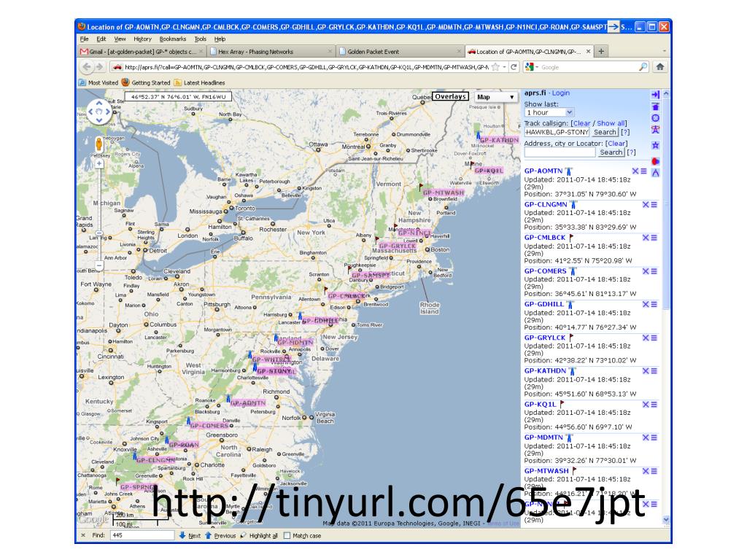Click the red antenna station icon in sidebar
Image resolution: width=747 pixels, height=560 pixels.
(x=656, y=130)
